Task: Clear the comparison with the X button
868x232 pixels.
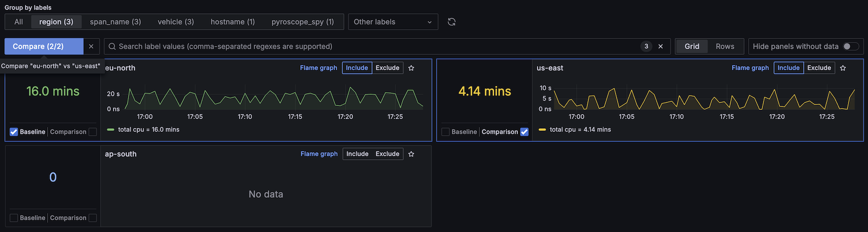Action: tap(91, 46)
